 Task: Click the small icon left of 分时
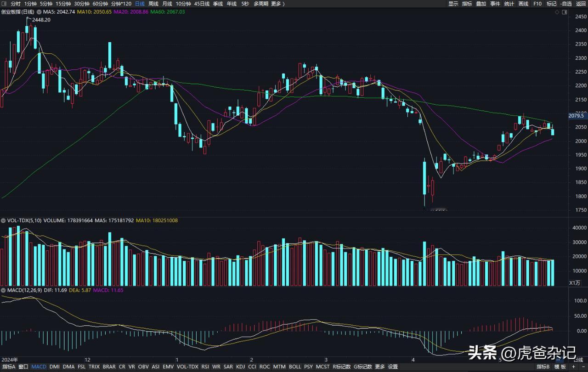[4, 4]
